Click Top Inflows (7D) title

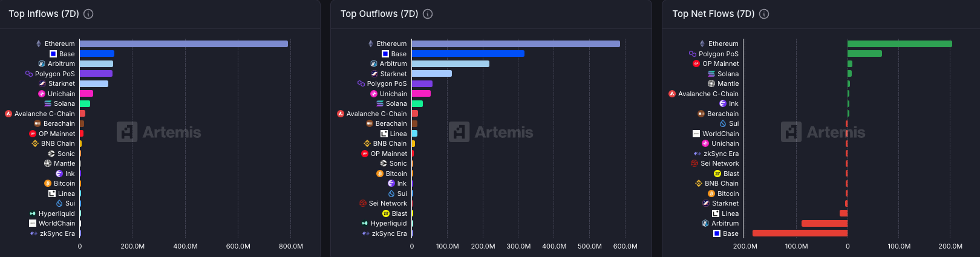coord(44,14)
